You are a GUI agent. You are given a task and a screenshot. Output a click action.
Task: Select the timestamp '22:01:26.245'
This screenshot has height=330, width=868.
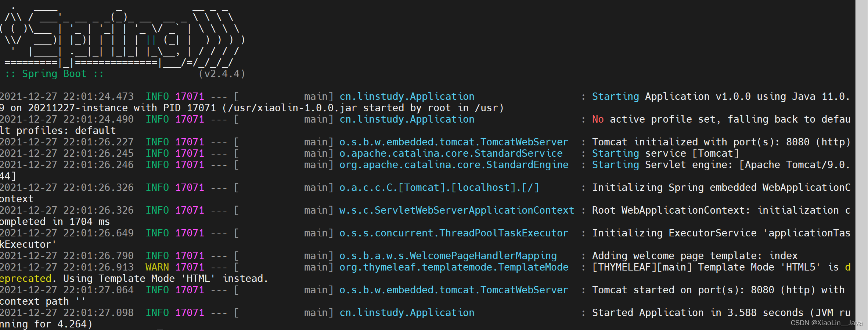(x=98, y=153)
